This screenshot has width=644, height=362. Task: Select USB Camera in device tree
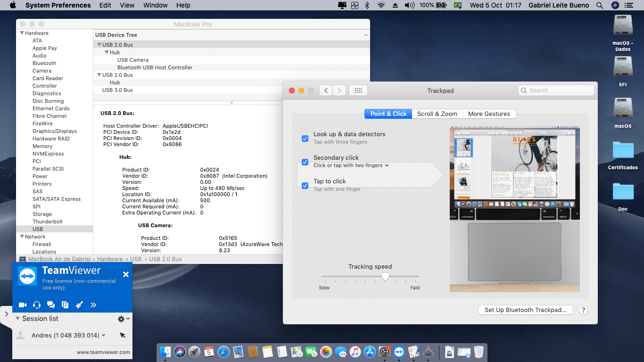point(133,60)
